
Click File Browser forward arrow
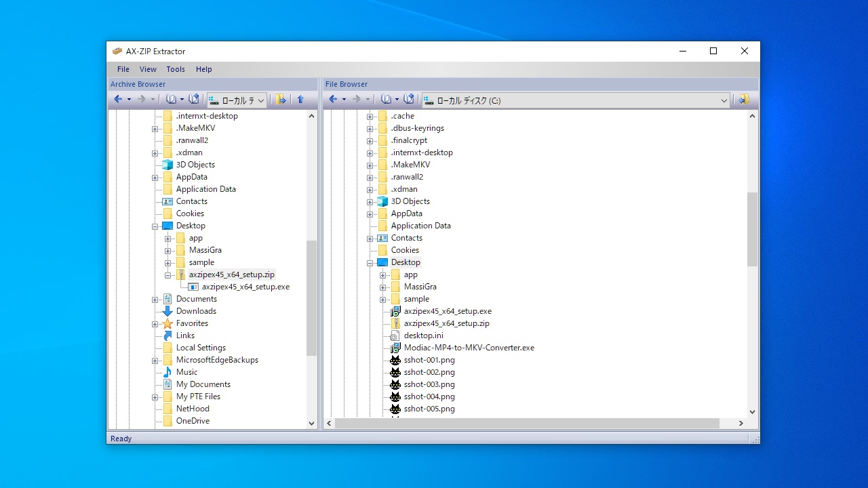pyautogui.click(x=356, y=100)
